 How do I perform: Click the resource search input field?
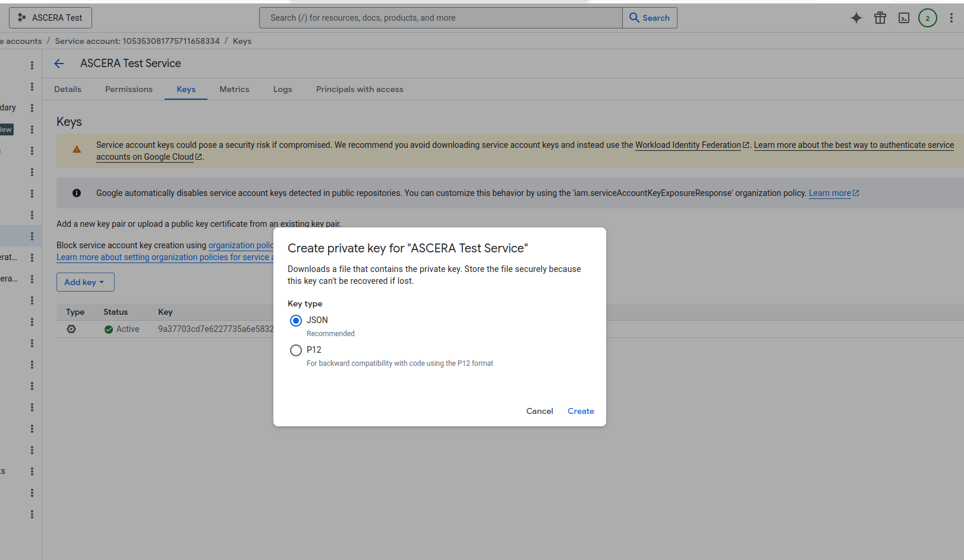pos(440,18)
